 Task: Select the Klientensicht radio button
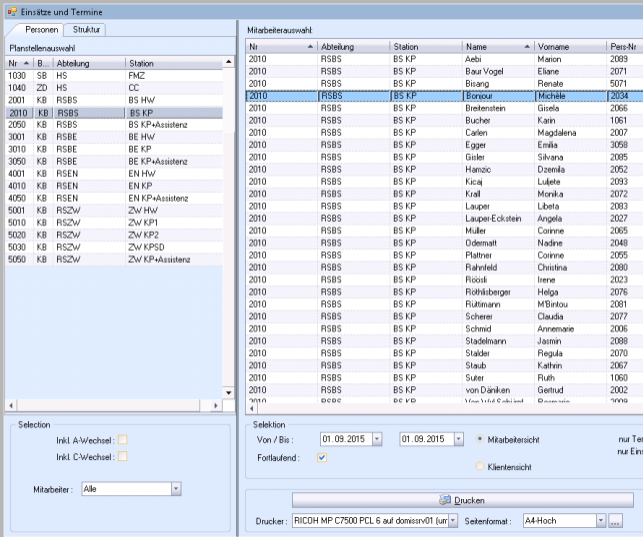(x=480, y=466)
